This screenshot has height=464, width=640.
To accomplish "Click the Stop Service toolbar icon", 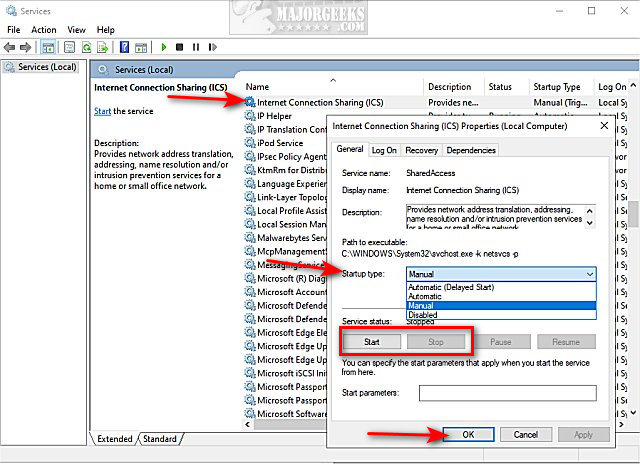I will point(179,47).
